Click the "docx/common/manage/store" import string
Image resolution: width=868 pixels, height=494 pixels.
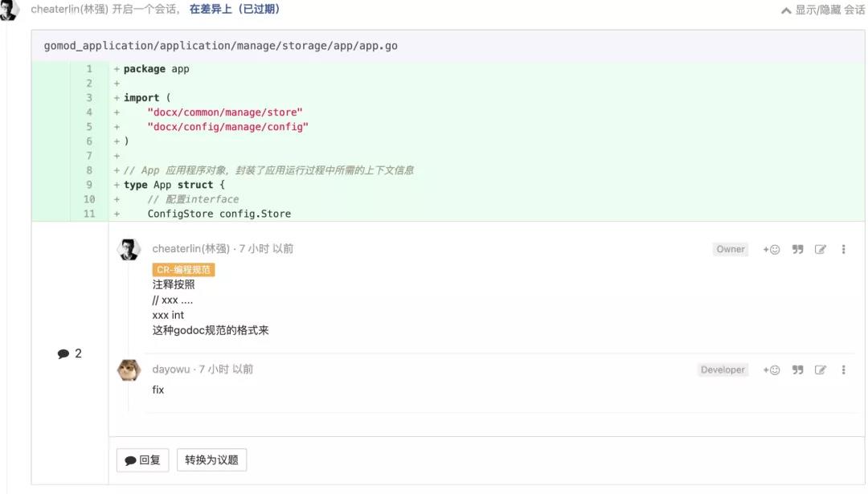(x=225, y=112)
